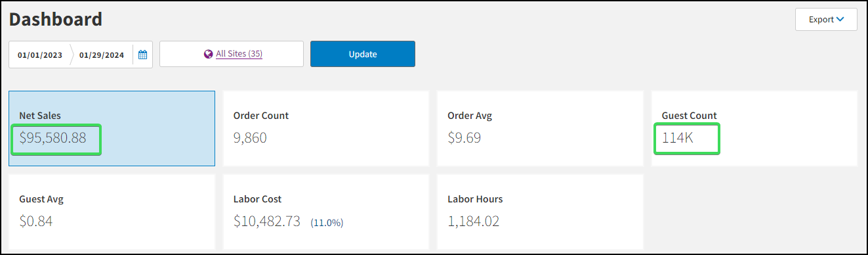Image resolution: width=868 pixels, height=255 pixels.
Task: Show the Labor Hours tile
Action: click(540, 212)
